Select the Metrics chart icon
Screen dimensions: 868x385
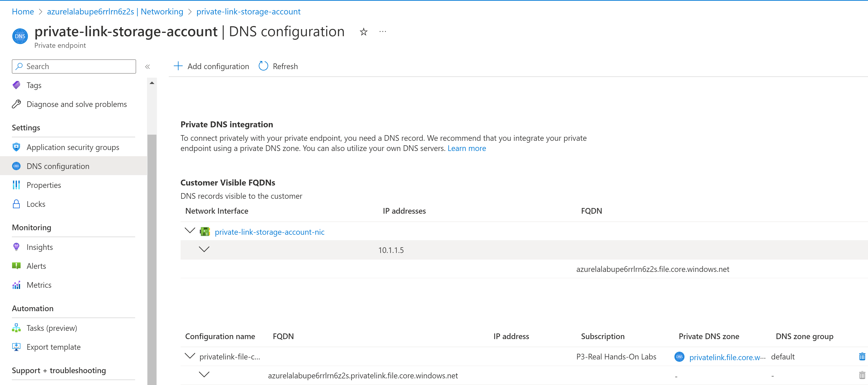tap(16, 285)
